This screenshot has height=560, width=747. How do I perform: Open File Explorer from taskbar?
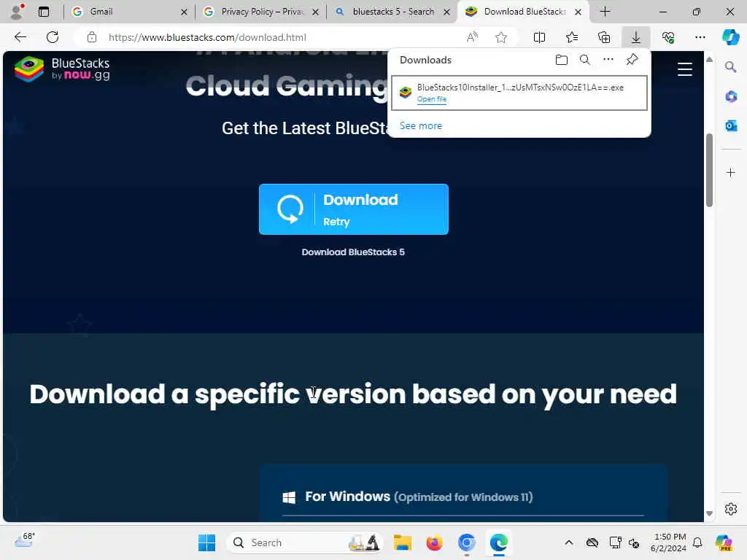coord(403,542)
